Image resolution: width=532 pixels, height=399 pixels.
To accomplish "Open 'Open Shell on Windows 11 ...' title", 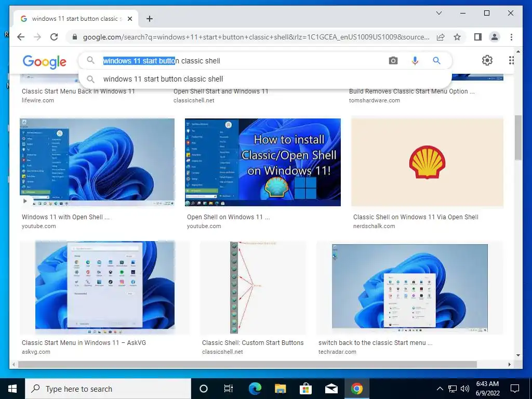I will pos(229,217).
